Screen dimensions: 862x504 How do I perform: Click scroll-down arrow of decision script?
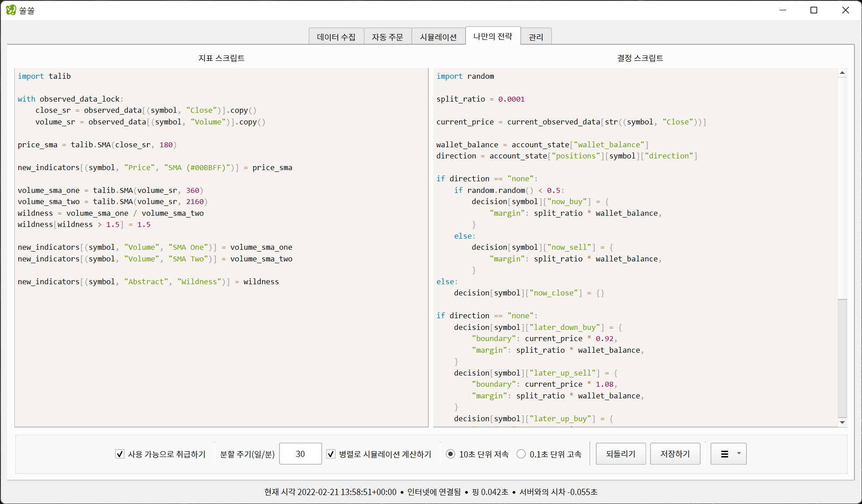842,422
